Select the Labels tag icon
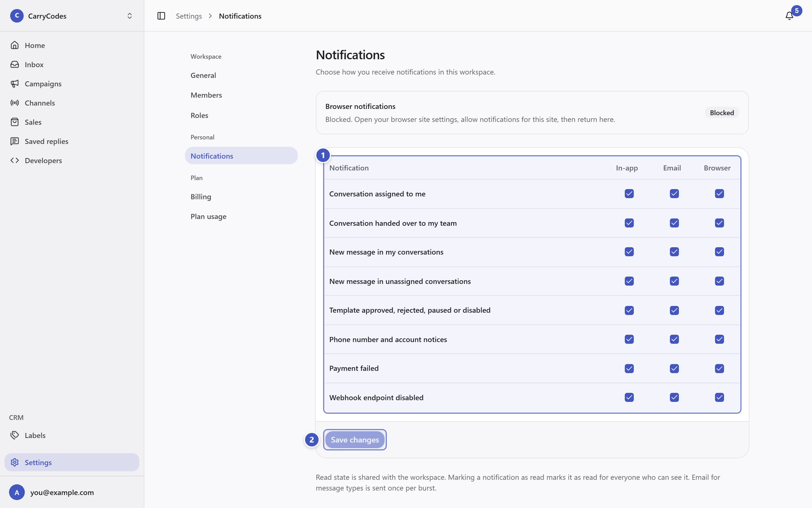This screenshot has width=812, height=508. pyautogui.click(x=14, y=435)
